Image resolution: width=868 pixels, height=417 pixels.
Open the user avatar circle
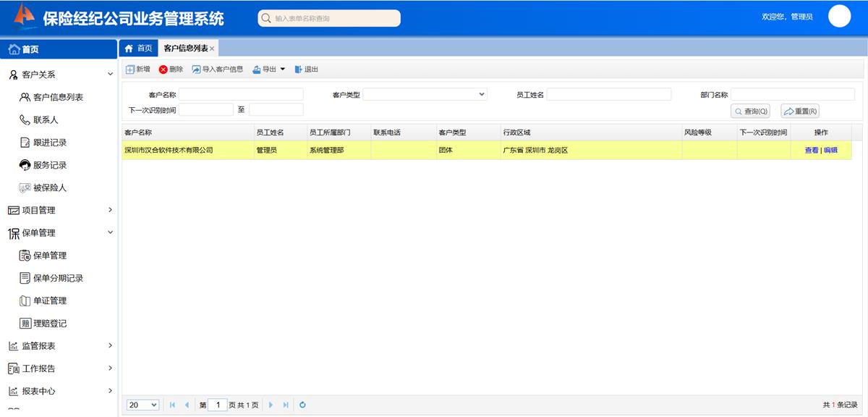(x=839, y=16)
